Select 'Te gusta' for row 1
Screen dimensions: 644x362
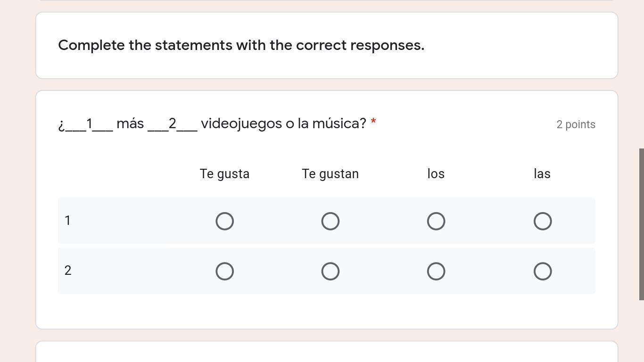click(x=224, y=221)
